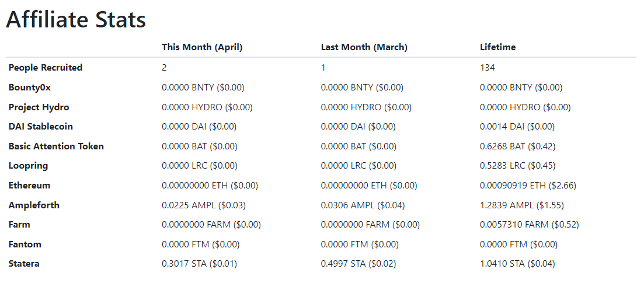The width and height of the screenshot is (644, 283).
Task: Select the April DAI Stablecoin value
Action: 199,127
